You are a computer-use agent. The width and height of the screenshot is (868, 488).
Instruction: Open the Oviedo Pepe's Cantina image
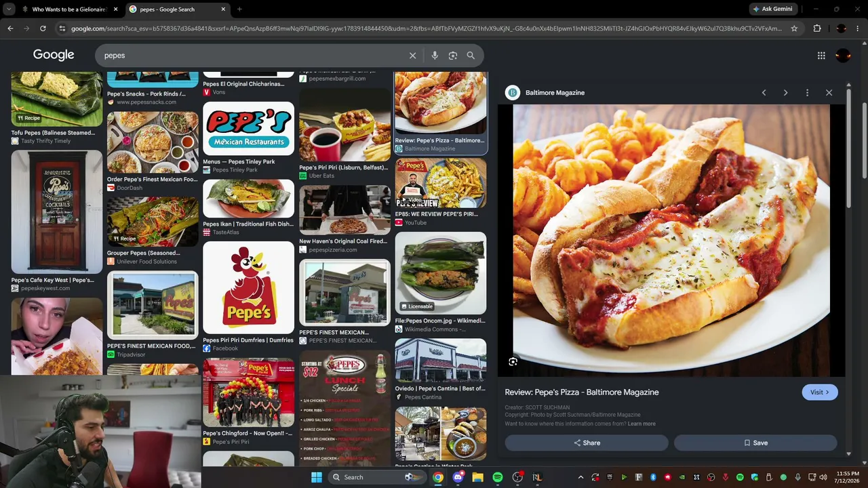coord(441,361)
